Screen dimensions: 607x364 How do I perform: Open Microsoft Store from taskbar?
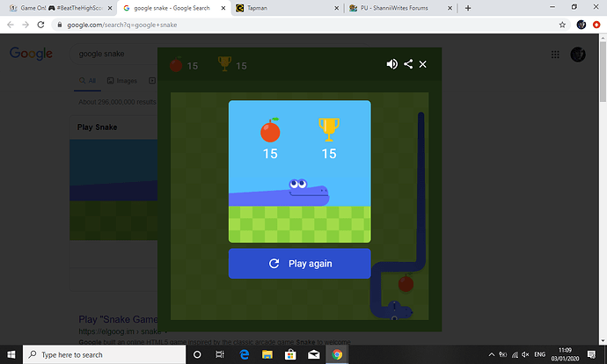coord(290,354)
